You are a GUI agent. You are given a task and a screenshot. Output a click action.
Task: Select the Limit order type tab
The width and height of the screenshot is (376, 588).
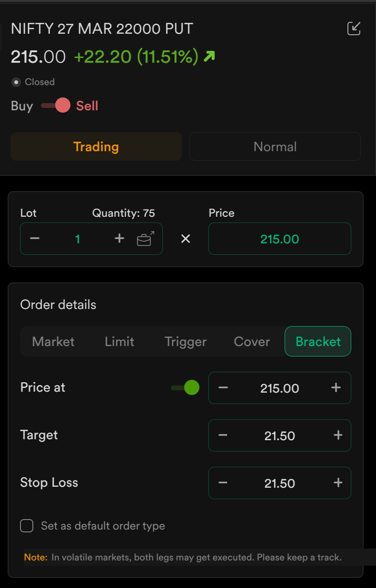tap(119, 341)
